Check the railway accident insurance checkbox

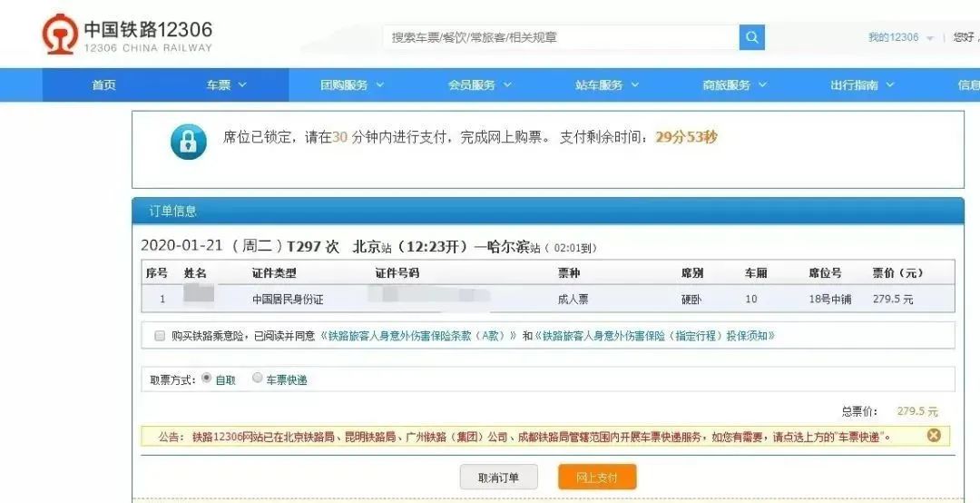pyautogui.click(x=160, y=336)
